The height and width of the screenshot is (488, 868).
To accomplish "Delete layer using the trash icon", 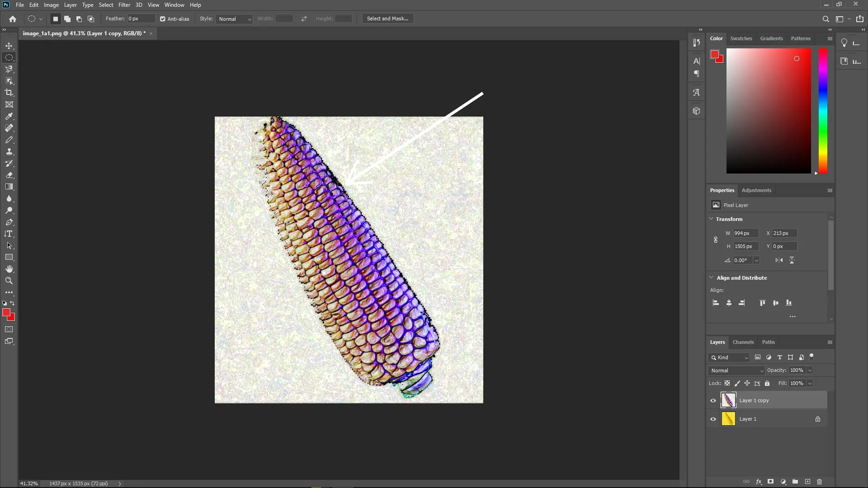I will [x=820, y=482].
